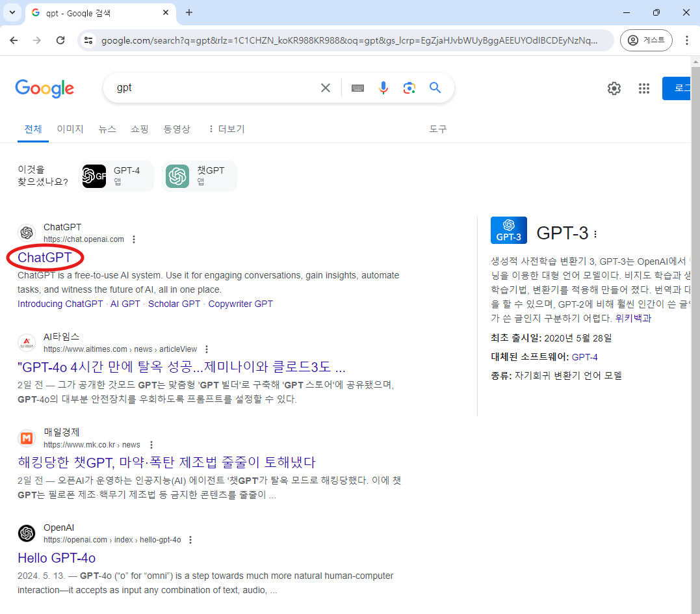Switch to the 뉴스 tab
700x614 pixels.
[x=107, y=129]
